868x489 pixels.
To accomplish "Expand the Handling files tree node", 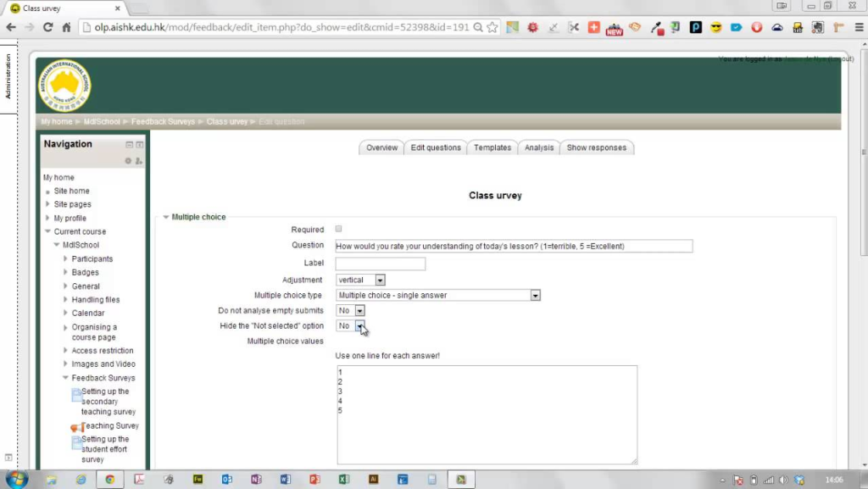I will [x=65, y=299].
